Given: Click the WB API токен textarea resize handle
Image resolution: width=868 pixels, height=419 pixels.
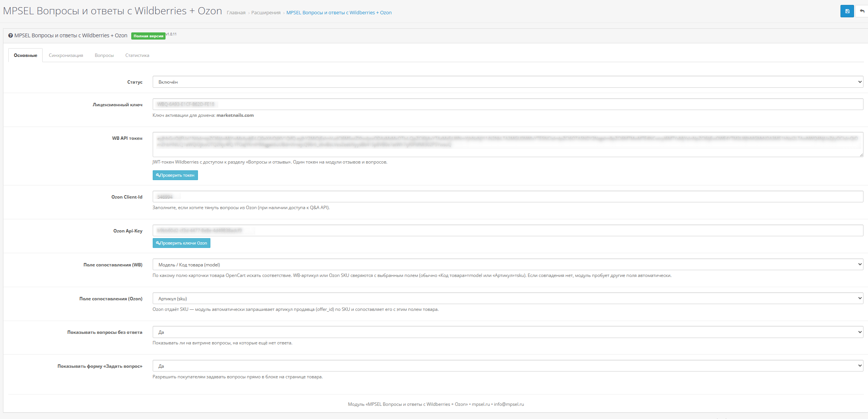Looking at the screenshot, I should [861, 155].
